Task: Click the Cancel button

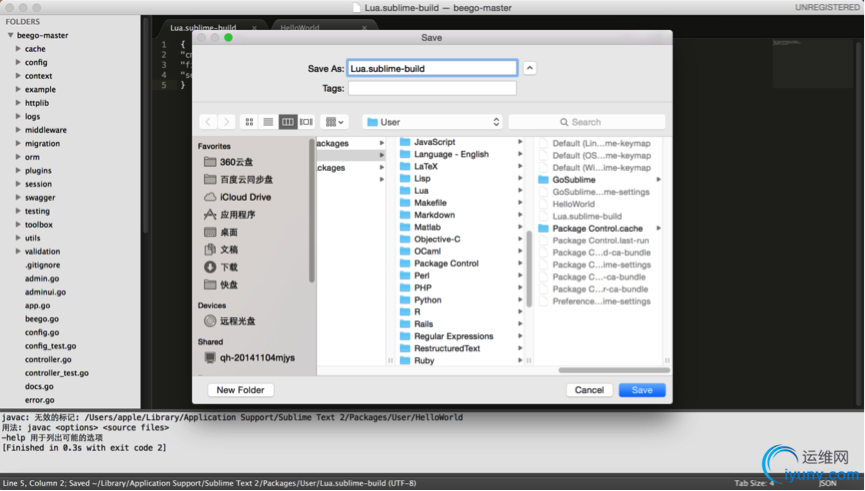Action: [589, 390]
